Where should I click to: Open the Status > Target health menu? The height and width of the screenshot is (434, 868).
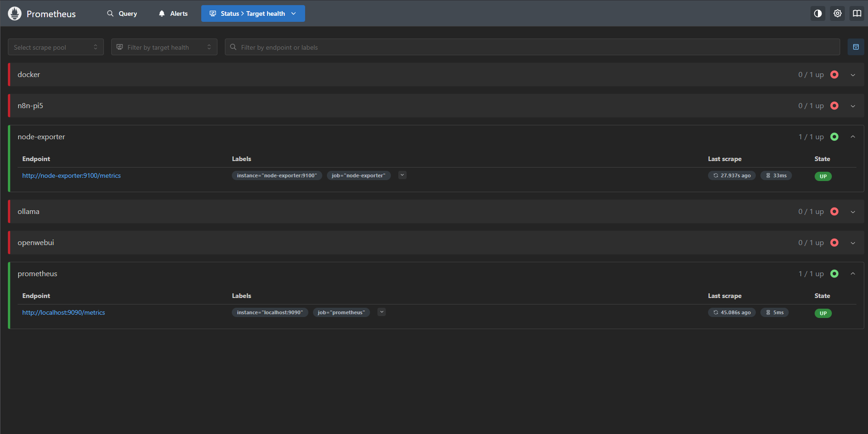click(x=253, y=13)
